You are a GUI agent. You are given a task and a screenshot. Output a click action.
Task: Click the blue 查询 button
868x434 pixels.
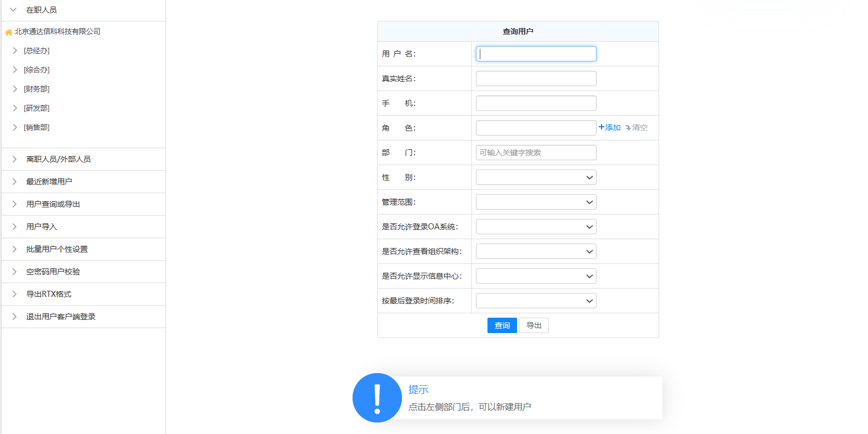pyautogui.click(x=502, y=325)
